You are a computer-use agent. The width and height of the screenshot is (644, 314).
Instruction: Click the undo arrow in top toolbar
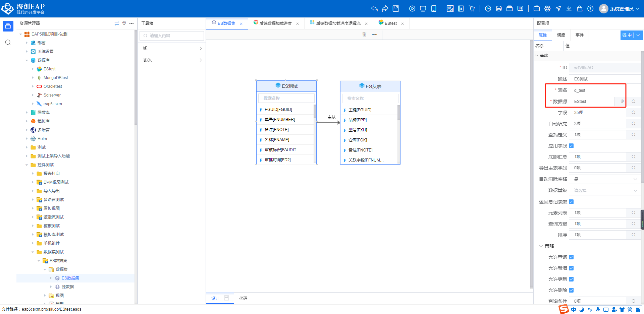point(374,9)
